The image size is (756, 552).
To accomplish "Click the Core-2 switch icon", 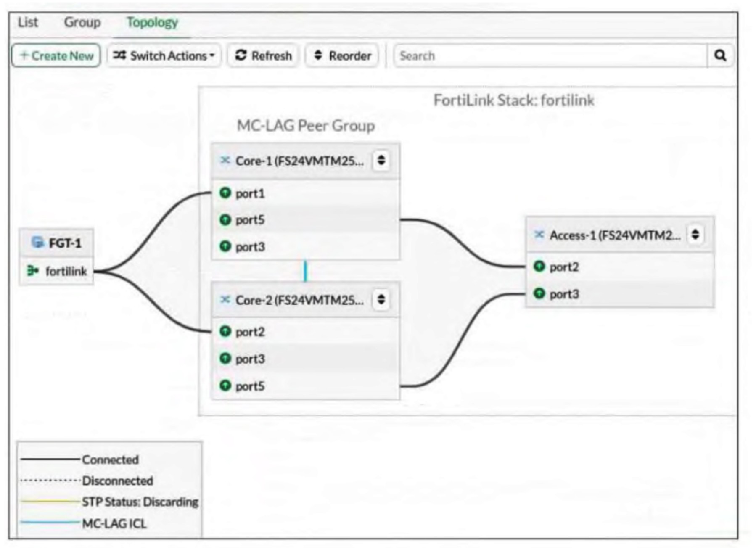I will pyautogui.click(x=225, y=299).
